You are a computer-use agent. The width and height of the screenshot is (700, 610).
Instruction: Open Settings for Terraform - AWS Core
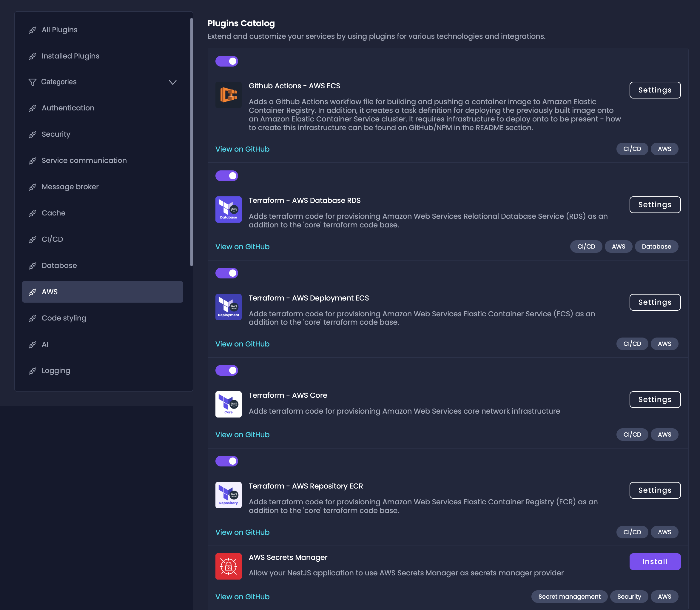click(655, 399)
